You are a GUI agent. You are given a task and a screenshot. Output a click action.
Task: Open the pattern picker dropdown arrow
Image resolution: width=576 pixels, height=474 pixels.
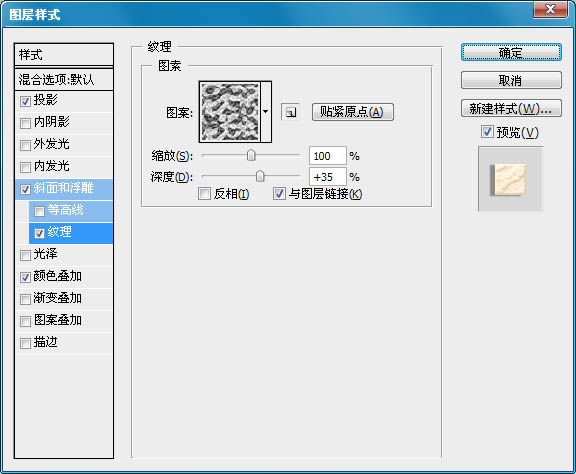[266, 112]
